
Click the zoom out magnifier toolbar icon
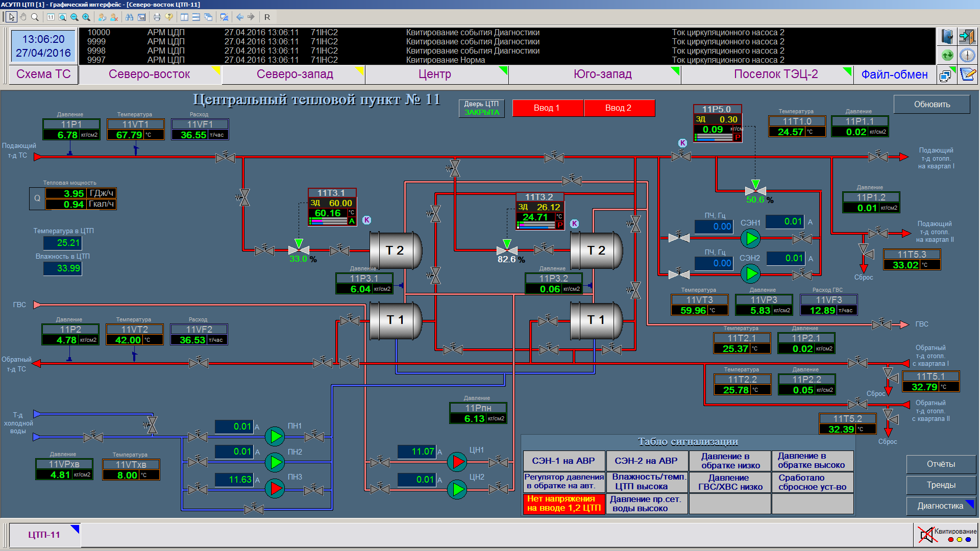tap(75, 17)
